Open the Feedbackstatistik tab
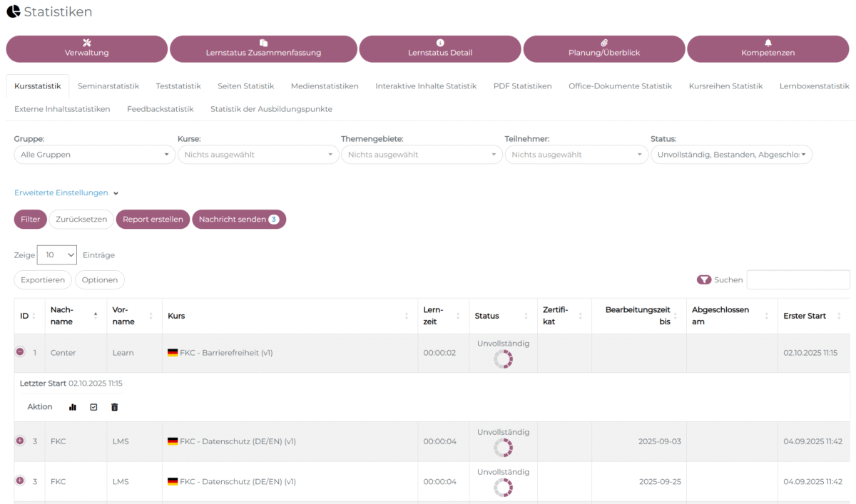Image resolution: width=856 pixels, height=504 pixels. click(x=160, y=109)
